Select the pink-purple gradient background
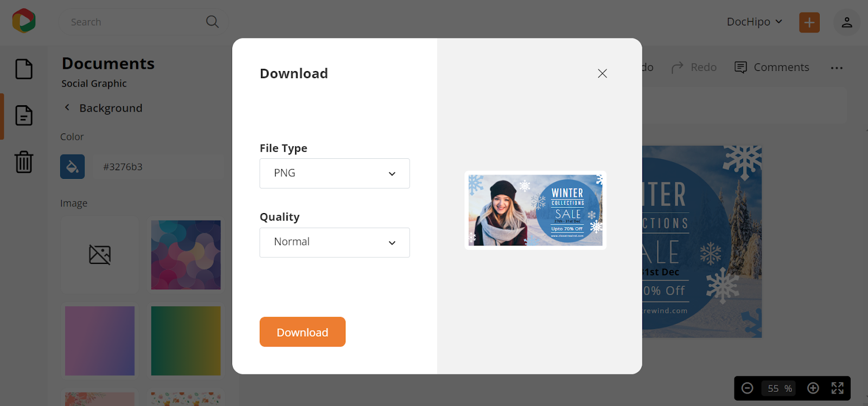Viewport: 868px width, 406px height. [100, 341]
